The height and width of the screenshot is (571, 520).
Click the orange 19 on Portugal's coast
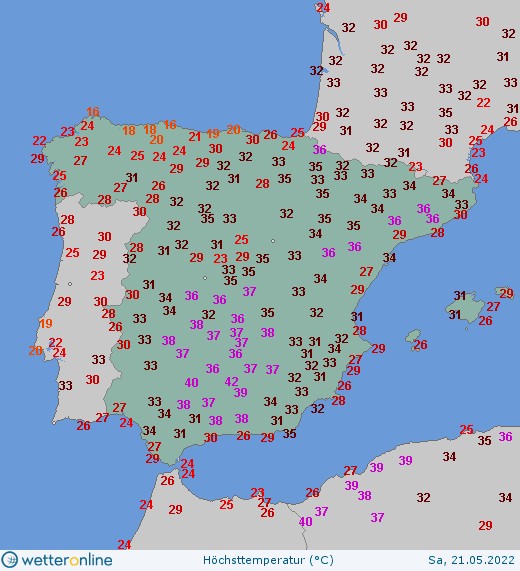click(x=46, y=323)
